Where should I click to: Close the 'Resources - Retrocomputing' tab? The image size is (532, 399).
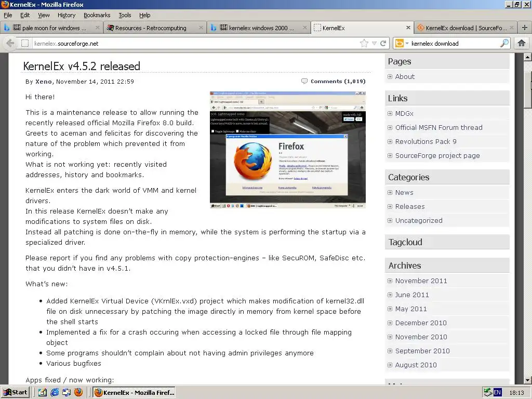point(201,28)
